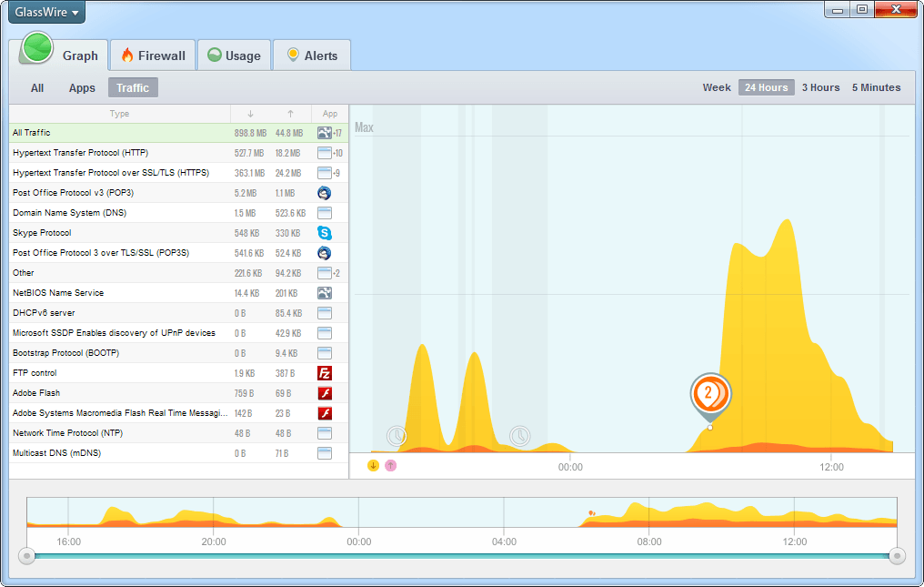The image size is (924, 587).
Task: Select the HTTPS over SSL/TLS row
Action: 178,173
